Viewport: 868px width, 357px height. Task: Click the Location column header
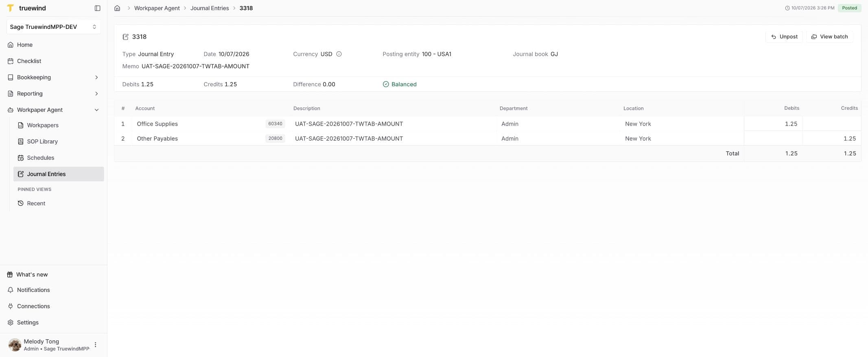coord(634,108)
